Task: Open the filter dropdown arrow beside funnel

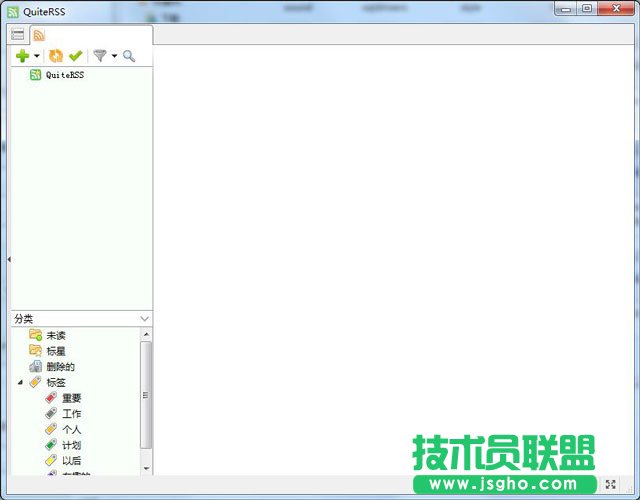Action: tap(114, 57)
